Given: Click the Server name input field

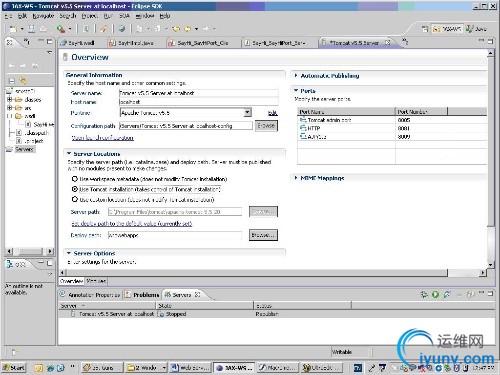Looking at the screenshot, I should click(x=198, y=93).
